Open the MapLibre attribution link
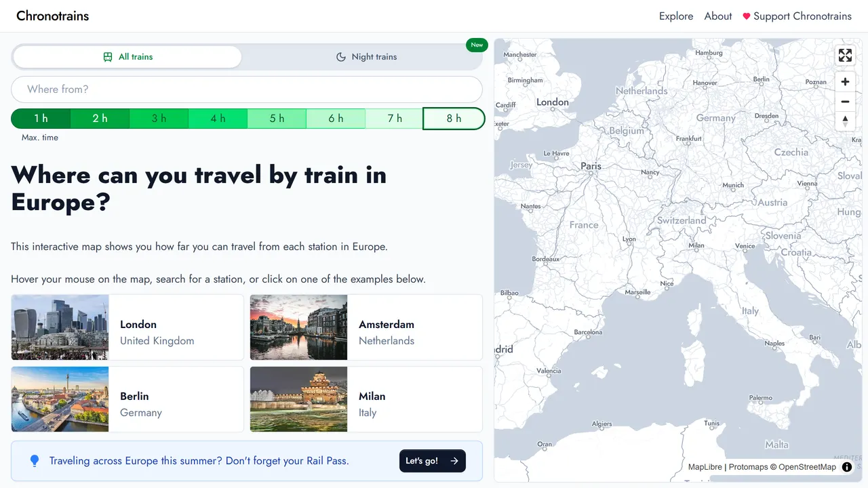Image resolution: width=868 pixels, height=488 pixels. [705, 467]
